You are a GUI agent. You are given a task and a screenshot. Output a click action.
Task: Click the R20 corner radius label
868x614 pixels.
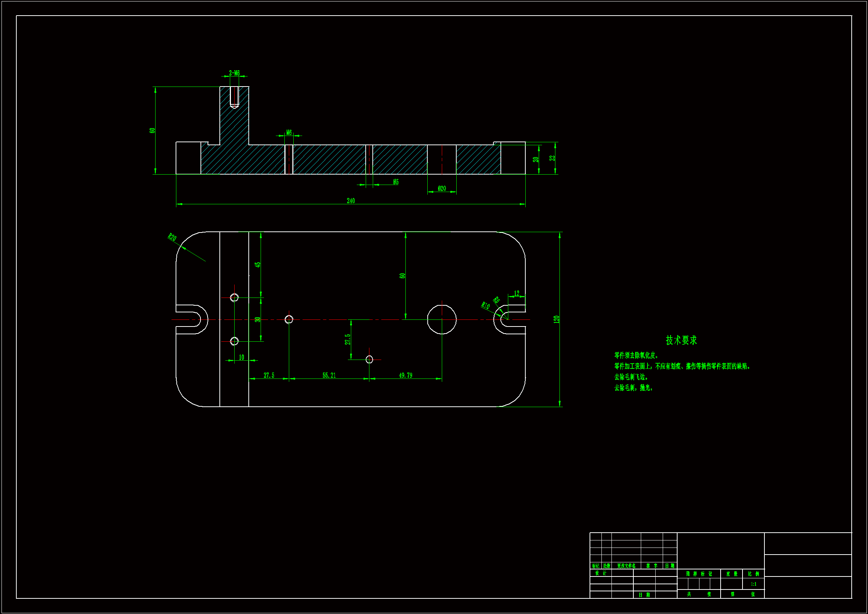click(172, 237)
